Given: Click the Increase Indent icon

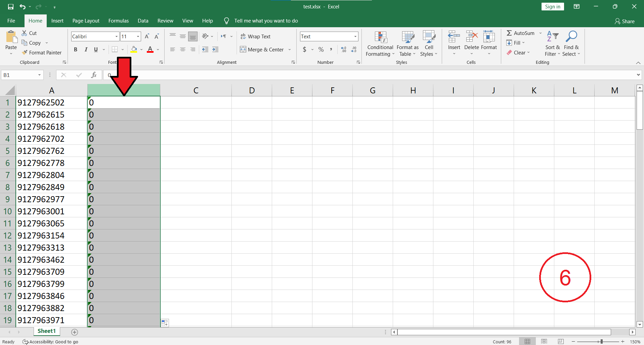Looking at the screenshot, I should point(215,50).
